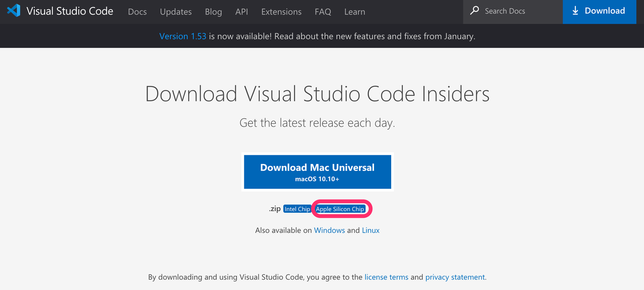Open the Docs menu item
The width and height of the screenshot is (644, 290).
pyautogui.click(x=137, y=11)
